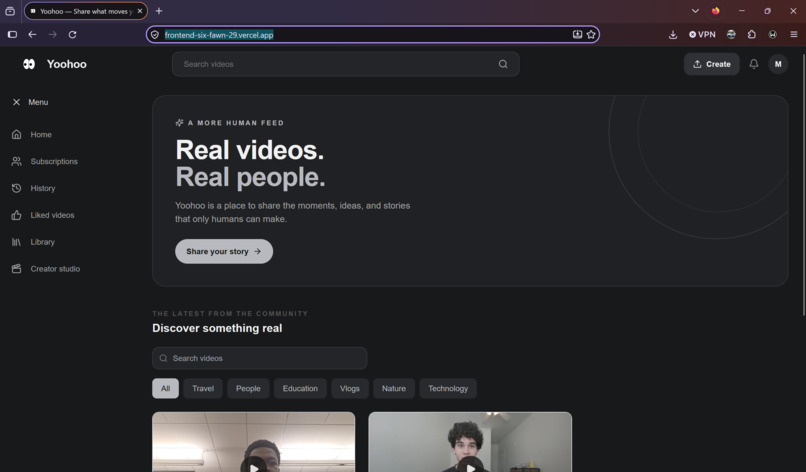Select the People category filter

pyautogui.click(x=248, y=388)
